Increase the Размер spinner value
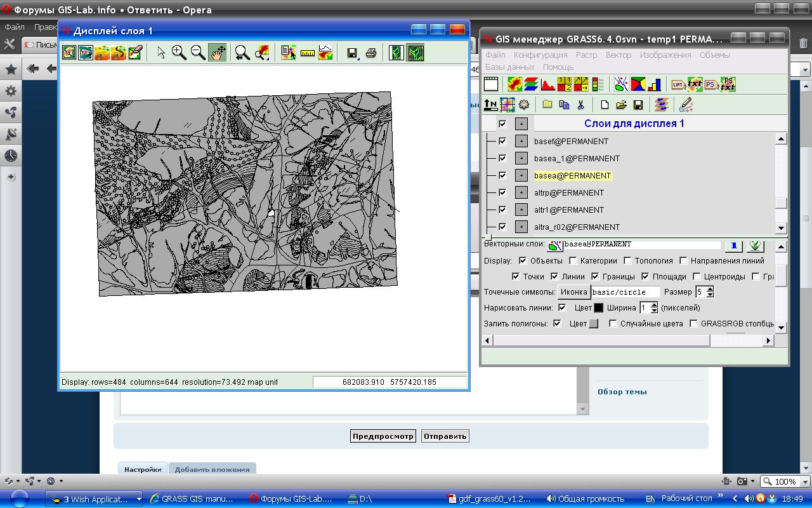Screen dimensions: 812x508 (710, 289)
